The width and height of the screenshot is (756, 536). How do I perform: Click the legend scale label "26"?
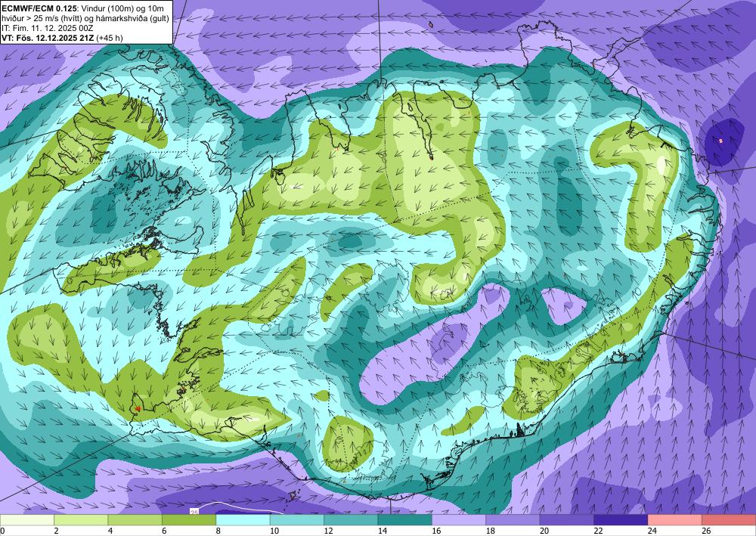click(x=706, y=531)
